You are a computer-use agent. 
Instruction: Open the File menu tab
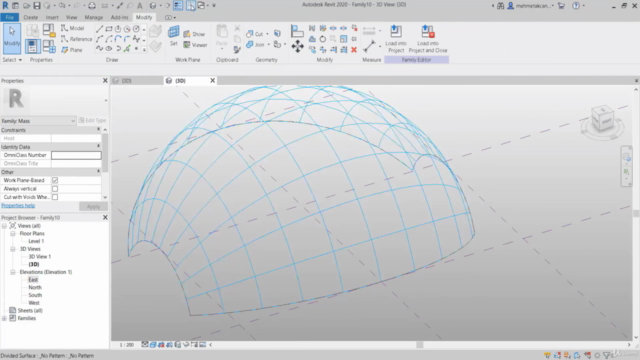point(9,17)
